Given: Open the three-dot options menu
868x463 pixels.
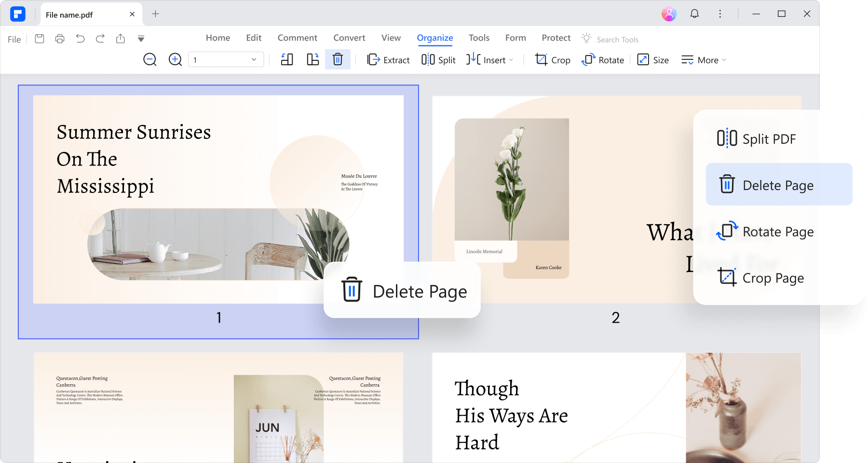Looking at the screenshot, I should coord(720,14).
